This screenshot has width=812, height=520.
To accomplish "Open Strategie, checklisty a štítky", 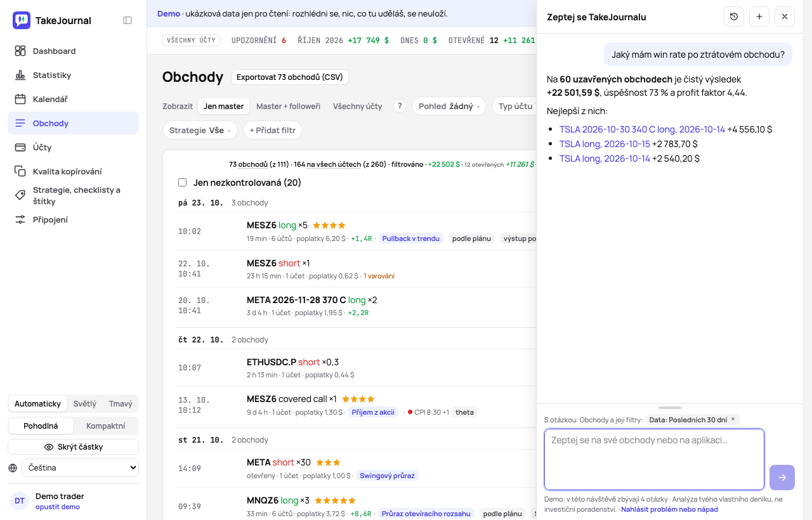I will point(73,195).
